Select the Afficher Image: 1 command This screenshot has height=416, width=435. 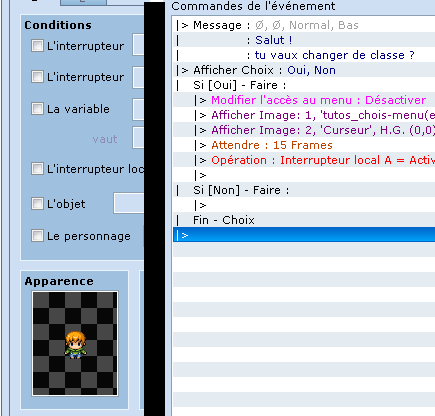(x=304, y=115)
